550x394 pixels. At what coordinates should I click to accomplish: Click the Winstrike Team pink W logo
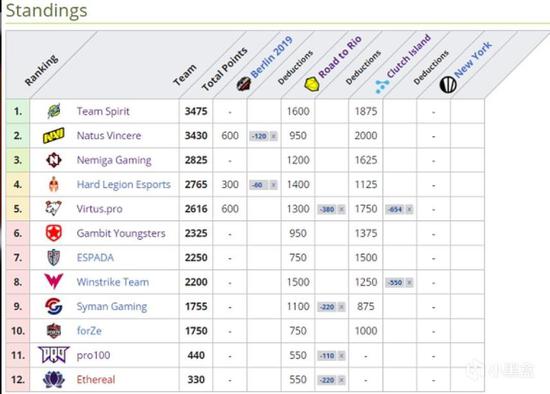click(x=54, y=282)
